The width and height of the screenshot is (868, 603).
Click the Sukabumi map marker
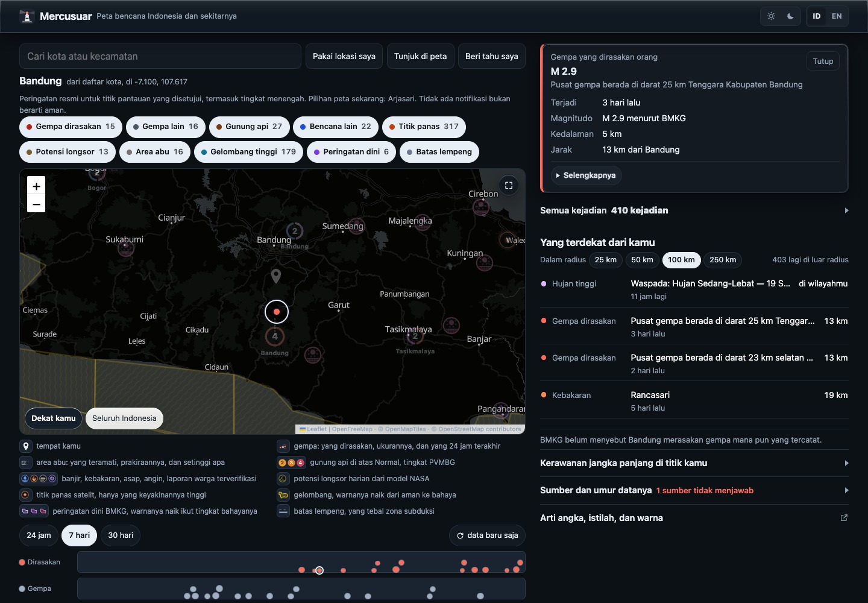[x=126, y=248]
